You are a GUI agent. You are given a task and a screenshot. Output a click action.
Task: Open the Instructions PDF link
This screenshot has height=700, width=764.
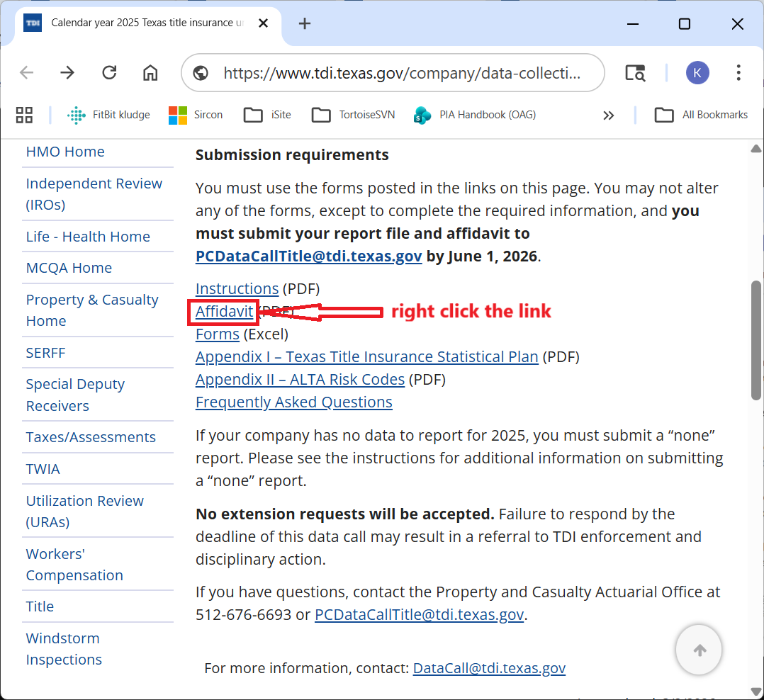click(237, 288)
